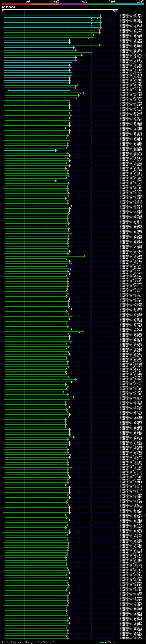146x644 pixels.
Task: Select hit label UniRef100_Q9C5D1
Action: point(131,80)
